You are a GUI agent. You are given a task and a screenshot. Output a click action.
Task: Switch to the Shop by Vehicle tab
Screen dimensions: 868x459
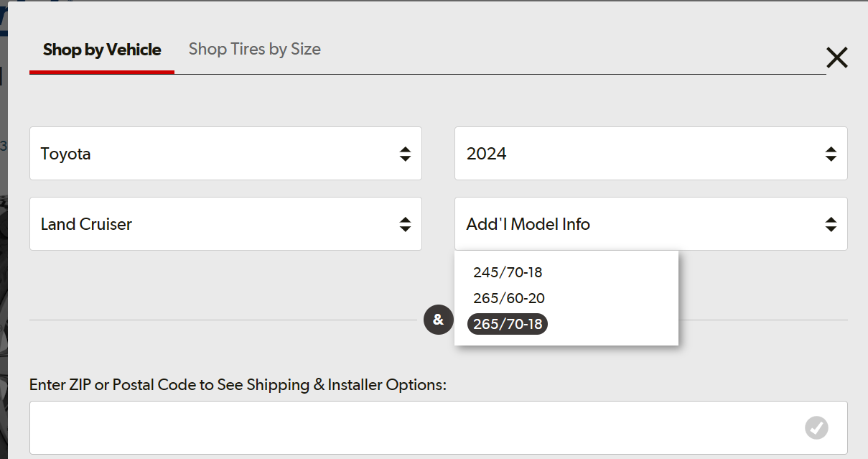[102, 50]
